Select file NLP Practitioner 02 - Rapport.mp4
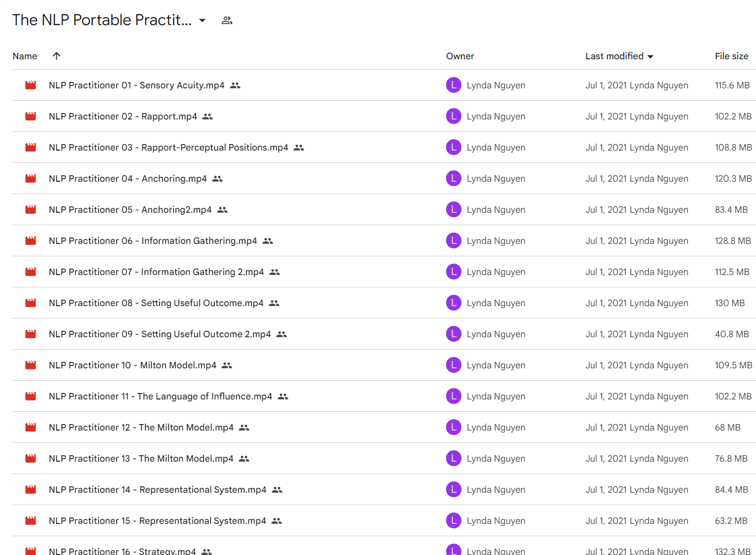 123,117
